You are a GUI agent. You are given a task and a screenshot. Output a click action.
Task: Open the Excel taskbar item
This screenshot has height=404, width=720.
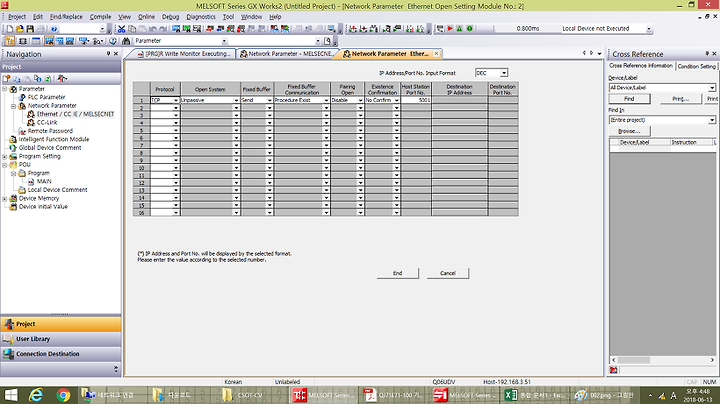[x=534, y=395]
